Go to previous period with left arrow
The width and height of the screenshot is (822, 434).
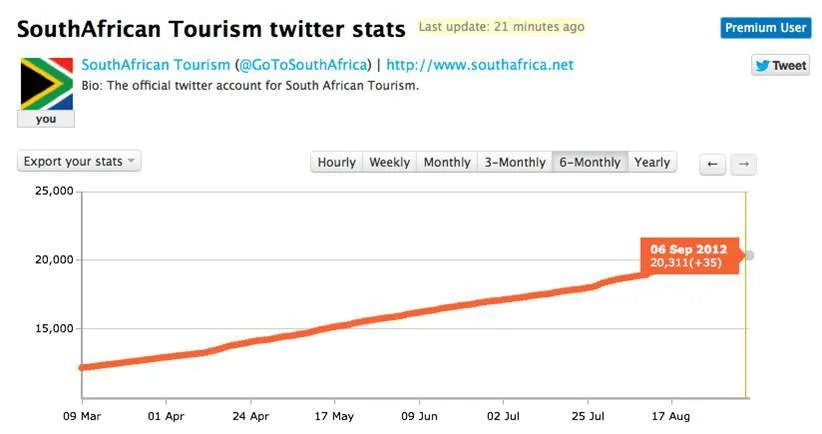pyautogui.click(x=712, y=163)
